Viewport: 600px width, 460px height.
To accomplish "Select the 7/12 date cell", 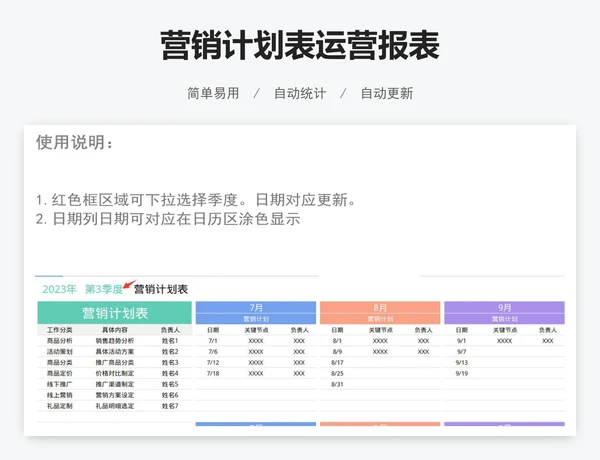I will coord(213,362).
